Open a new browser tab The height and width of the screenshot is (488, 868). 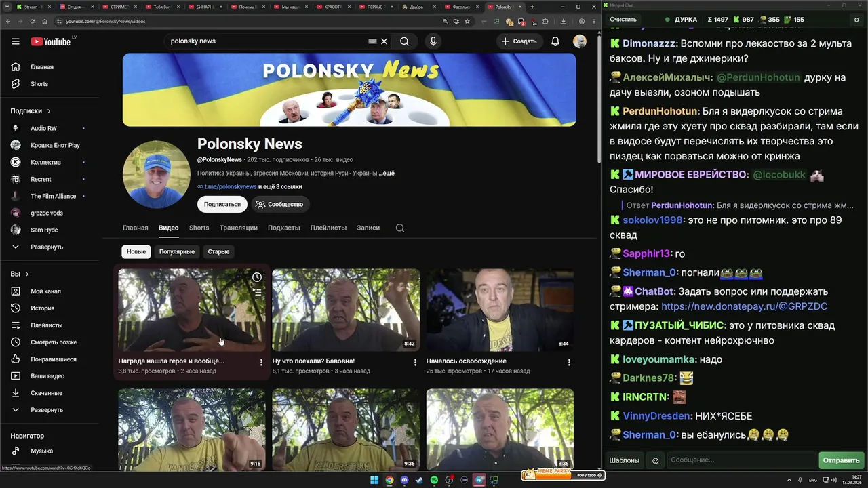click(x=532, y=7)
